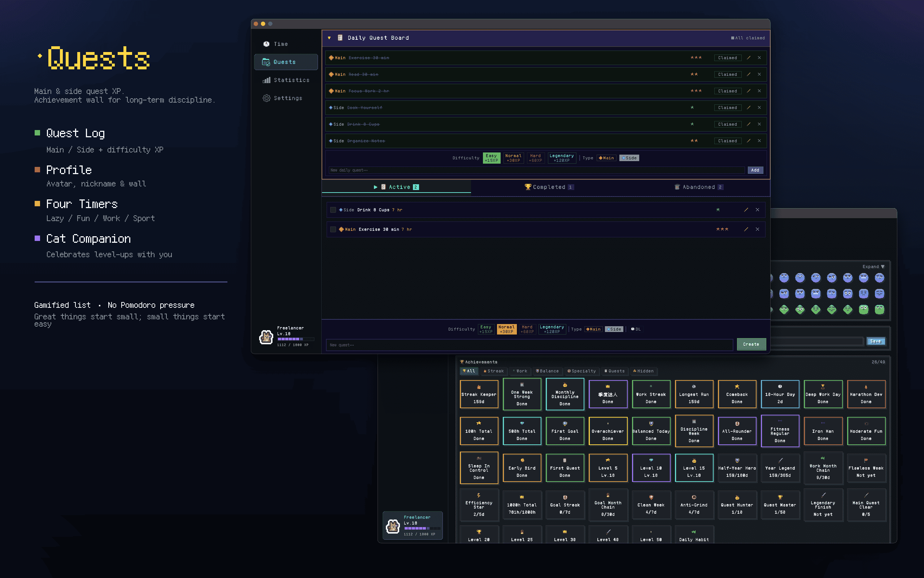
Task: Open the Anti-Grind achievement badge
Action: tap(694, 505)
